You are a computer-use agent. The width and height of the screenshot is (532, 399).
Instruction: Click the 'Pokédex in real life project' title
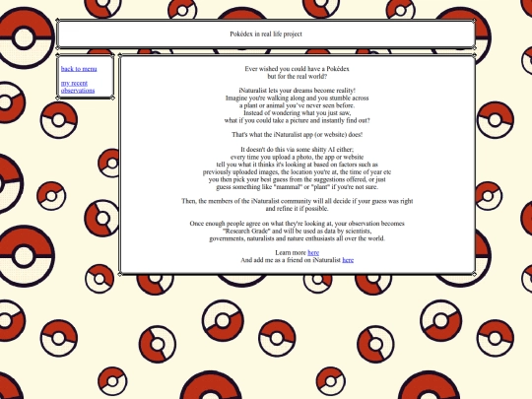266,34
